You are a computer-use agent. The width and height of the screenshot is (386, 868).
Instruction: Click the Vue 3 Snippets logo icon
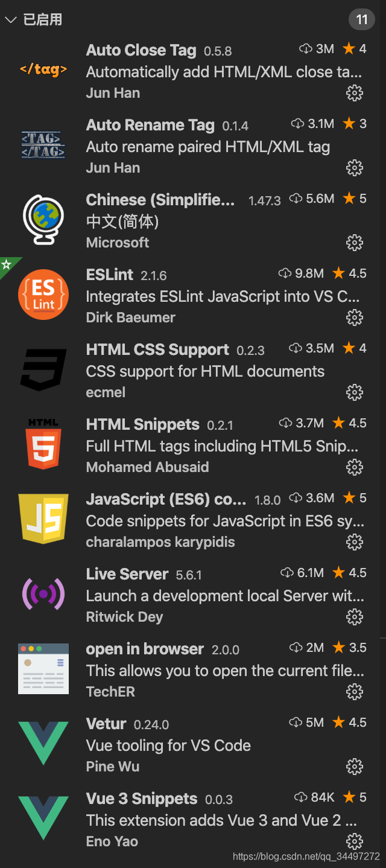point(43,819)
